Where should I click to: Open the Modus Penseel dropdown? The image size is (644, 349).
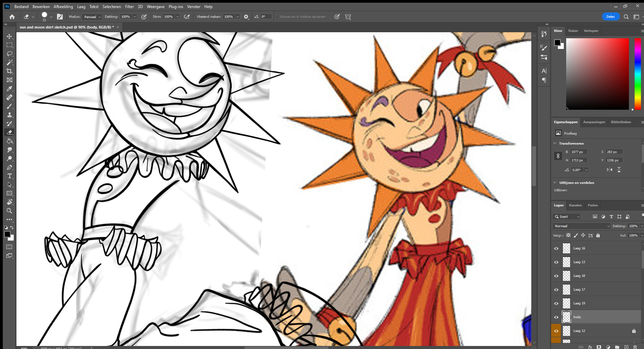[x=92, y=17]
